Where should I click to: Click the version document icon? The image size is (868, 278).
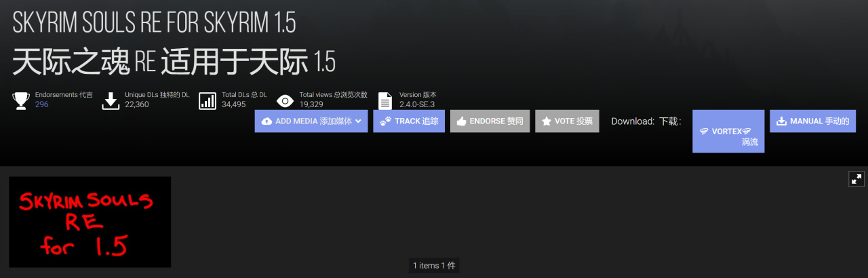click(x=385, y=101)
